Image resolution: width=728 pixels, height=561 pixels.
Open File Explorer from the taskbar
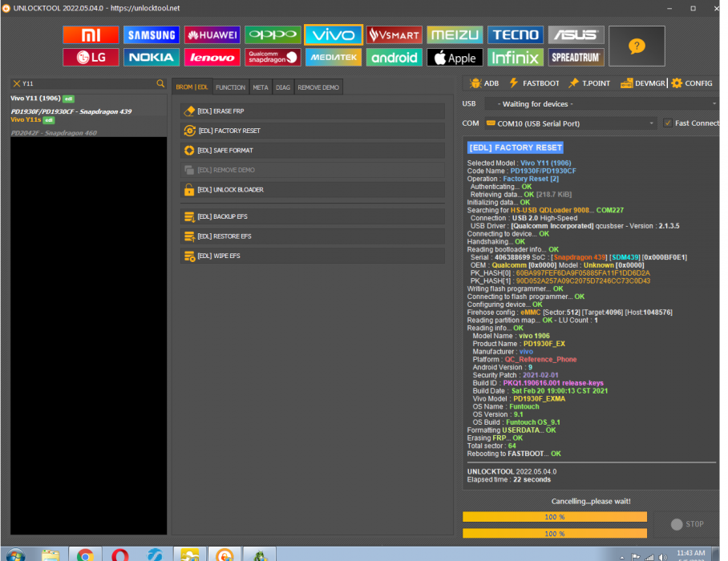click(x=51, y=555)
